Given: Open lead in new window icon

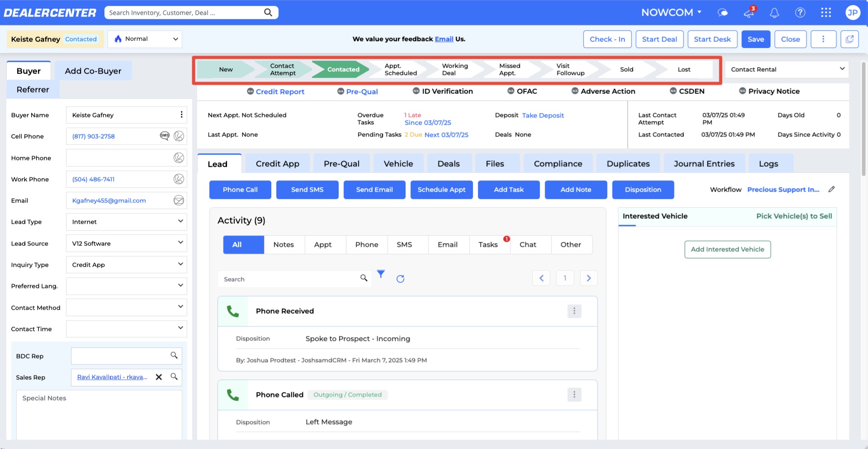Looking at the screenshot, I should point(849,39).
